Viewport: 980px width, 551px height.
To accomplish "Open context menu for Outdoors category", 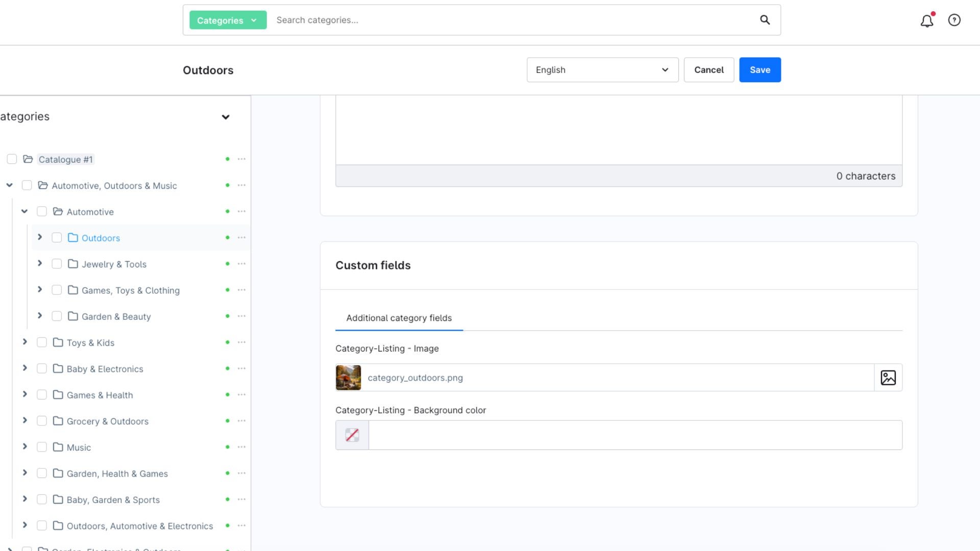I will coord(241,238).
